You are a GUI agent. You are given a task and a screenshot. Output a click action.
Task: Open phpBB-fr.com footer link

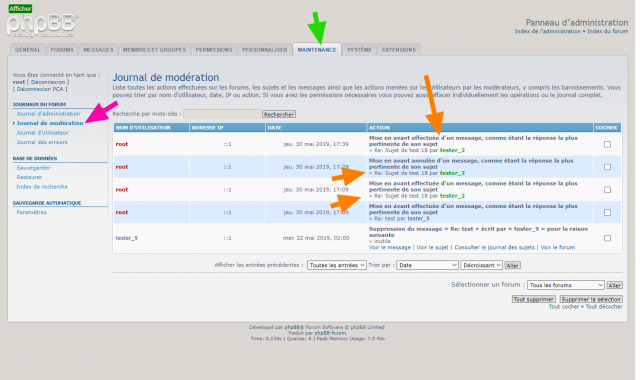(x=330, y=333)
